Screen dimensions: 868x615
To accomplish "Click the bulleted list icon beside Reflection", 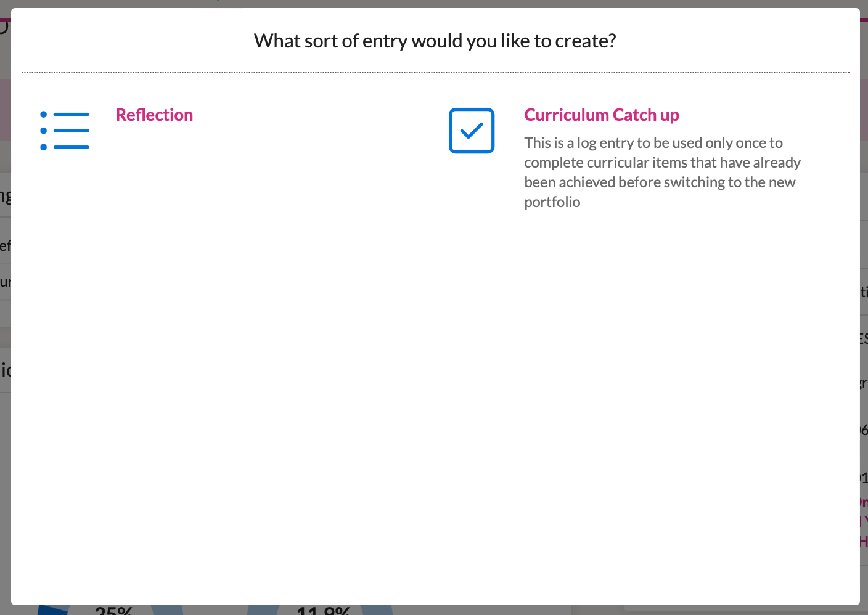I will point(65,130).
